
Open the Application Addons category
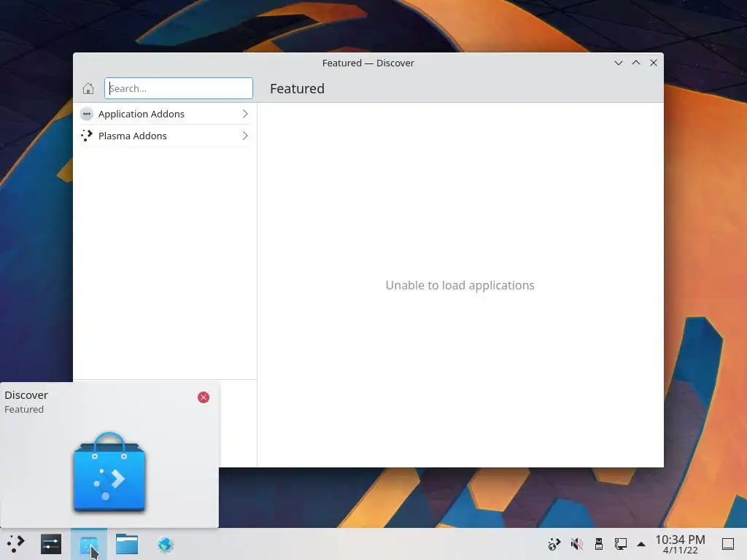coord(165,114)
